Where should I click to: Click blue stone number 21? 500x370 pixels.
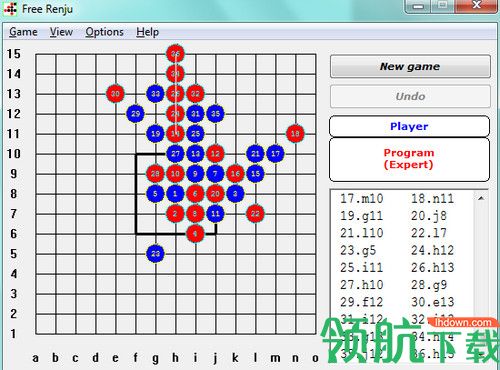(x=255, y=154)
